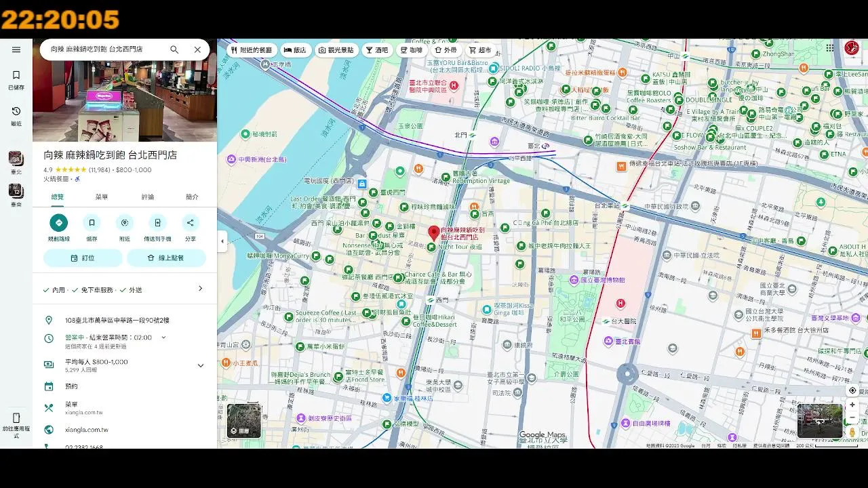Click the Street View pegman icon

point(852,432)
